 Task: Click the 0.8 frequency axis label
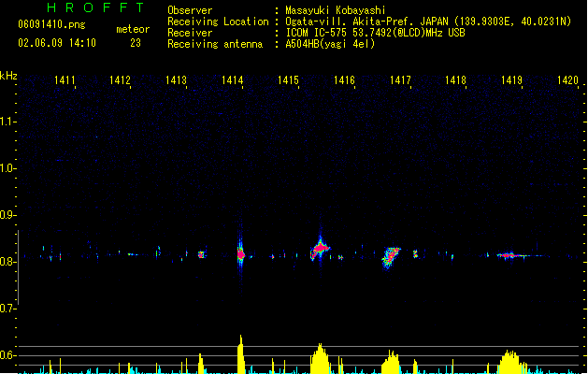(7, 262)
